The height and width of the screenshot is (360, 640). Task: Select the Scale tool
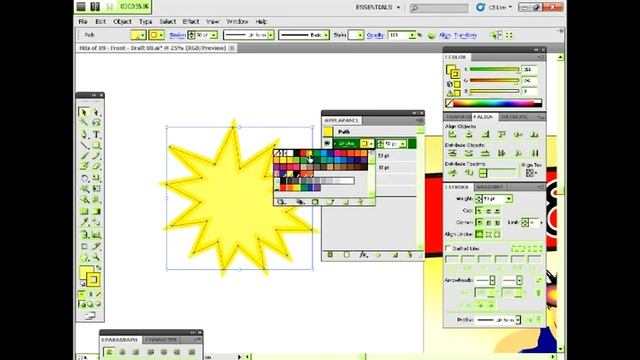pos(96,178)
